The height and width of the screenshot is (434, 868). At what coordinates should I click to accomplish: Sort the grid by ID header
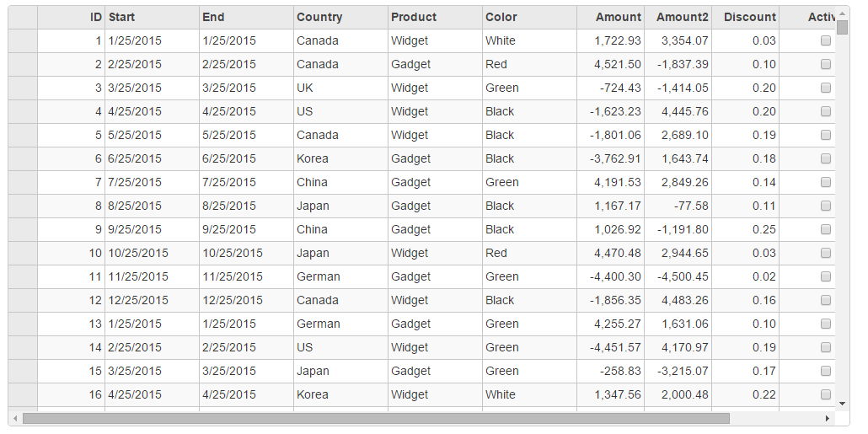[71, 17]
